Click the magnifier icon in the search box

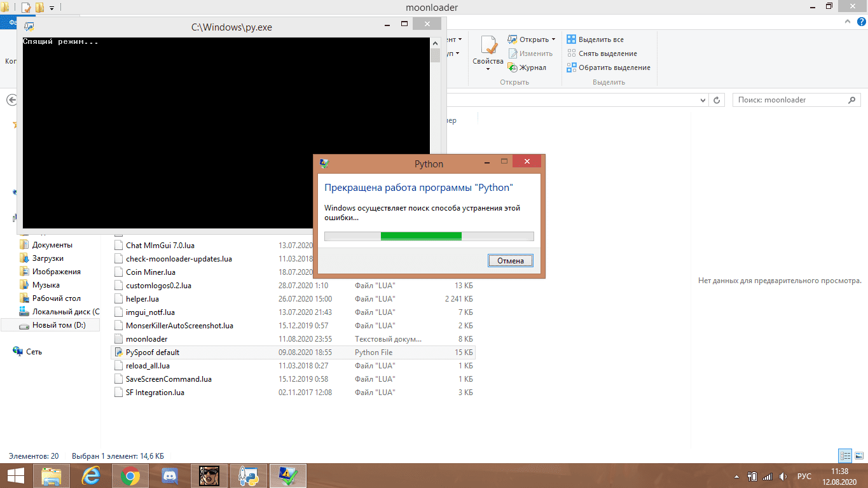click(x=852, y=100)
